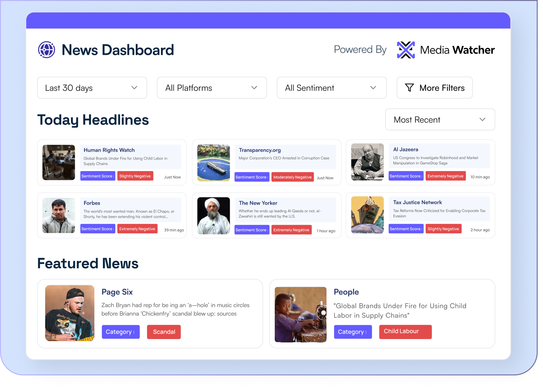Screen dimensions: 543x392
Task: Open the Human Rights Watch thumbnail image
Action: tap(59, 163)
